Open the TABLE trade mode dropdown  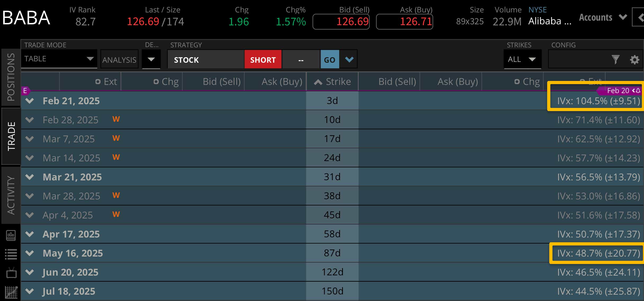(59, 59)
